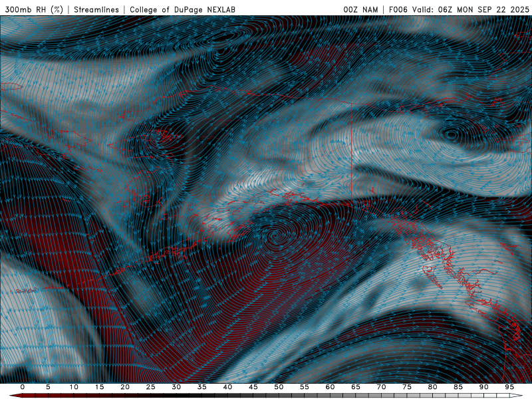Click the white arrow tip at colorbar's high end
532x399 pixels.
[x=517, y=396]
